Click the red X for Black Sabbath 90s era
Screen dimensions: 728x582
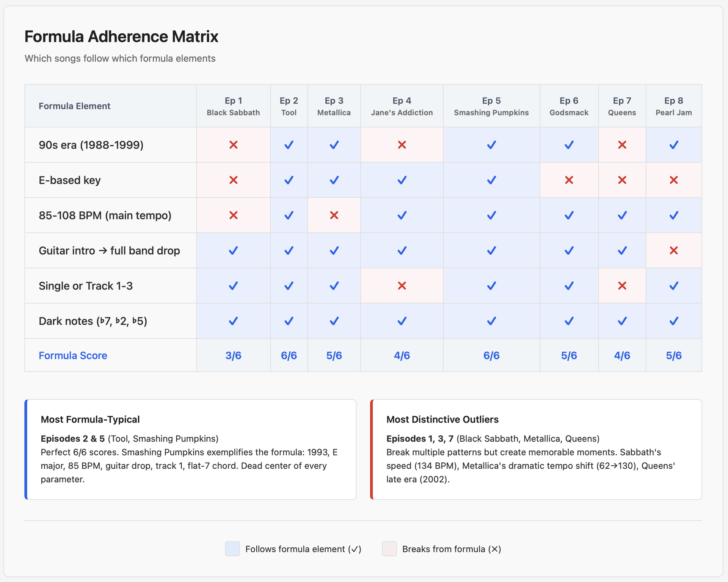(x=233, y=145)
